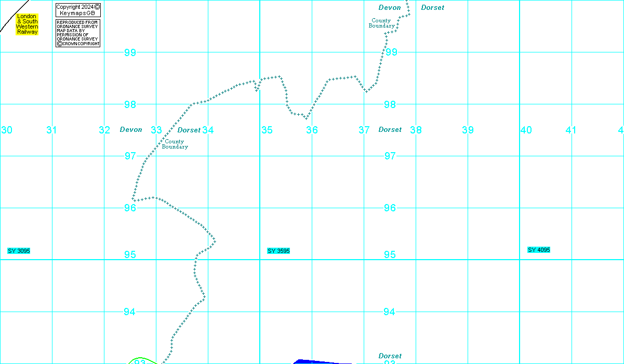624x364 pixels.
Task: Click the Dorset label beside grid number 34
Action: pos(189,130)
